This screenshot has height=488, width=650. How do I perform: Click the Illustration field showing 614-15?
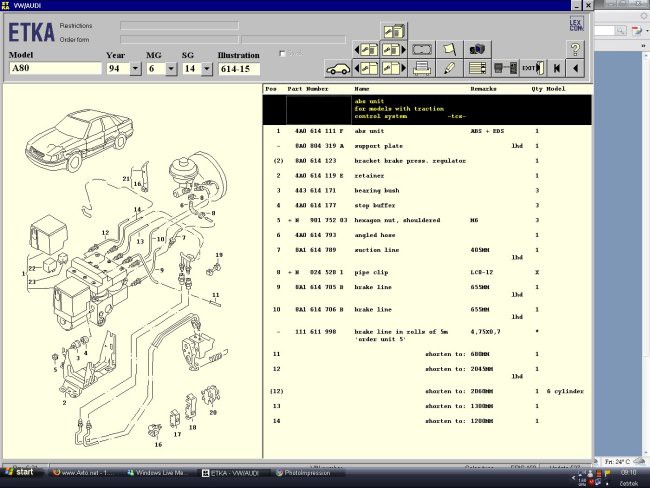(239, 69)
